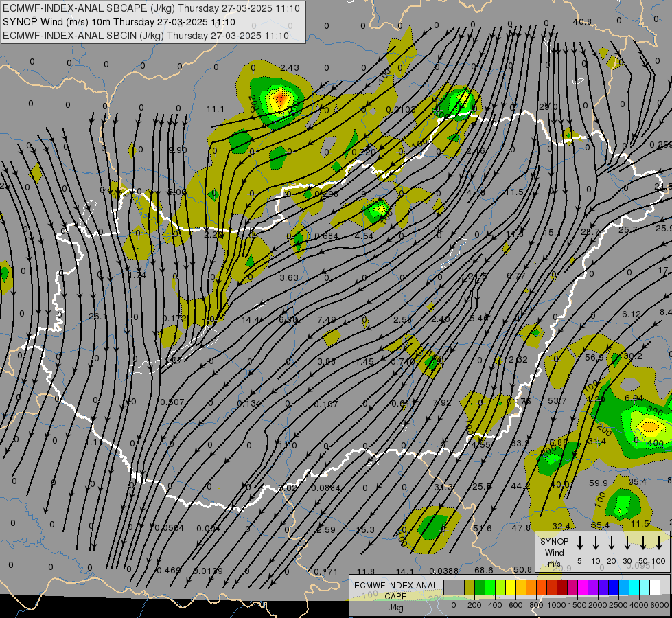Select the white CAPE swatch at 6000
672x618 pixels.
coord(655,588)
